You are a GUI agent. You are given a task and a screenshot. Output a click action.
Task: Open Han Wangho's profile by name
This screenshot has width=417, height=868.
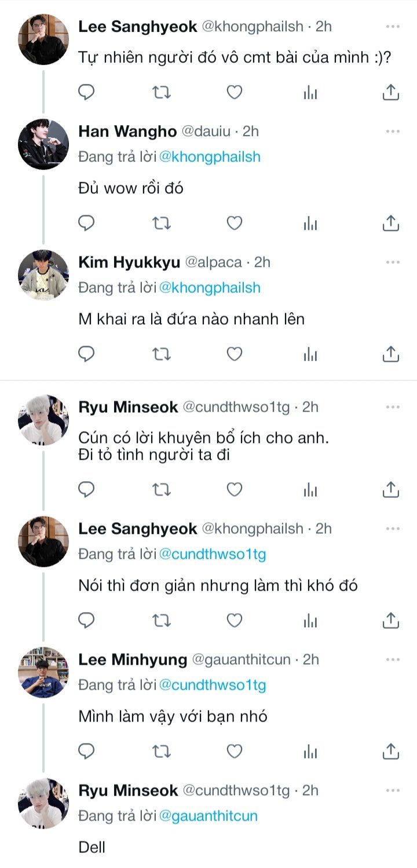127,131
